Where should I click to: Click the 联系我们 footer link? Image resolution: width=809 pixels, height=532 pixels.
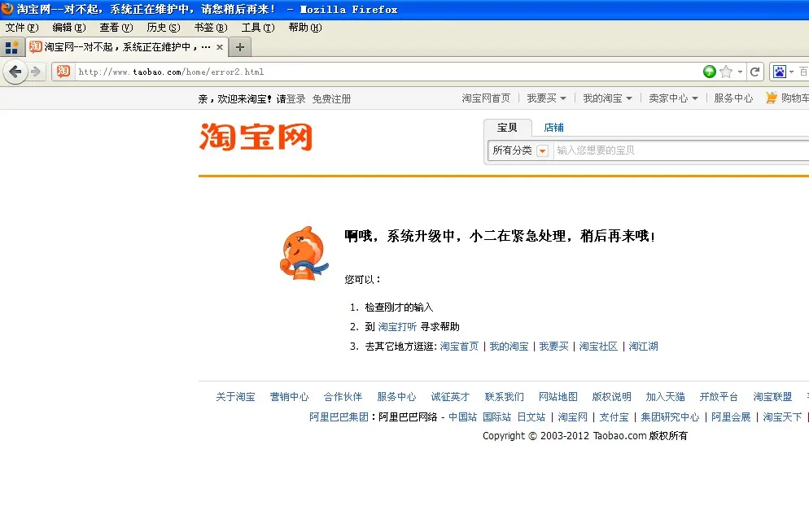coord(504,397)
